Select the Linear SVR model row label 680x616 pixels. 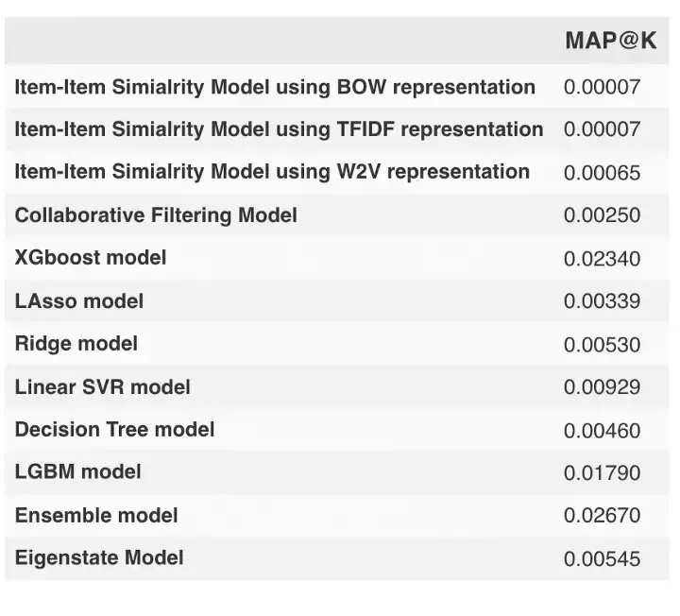click(x=102, y=387)
